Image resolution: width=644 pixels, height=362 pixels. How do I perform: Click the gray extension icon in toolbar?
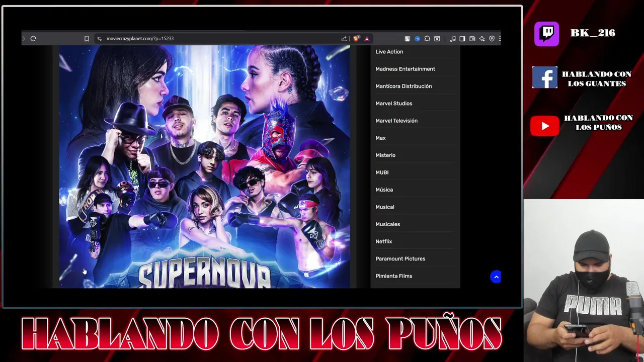[408, 39]
